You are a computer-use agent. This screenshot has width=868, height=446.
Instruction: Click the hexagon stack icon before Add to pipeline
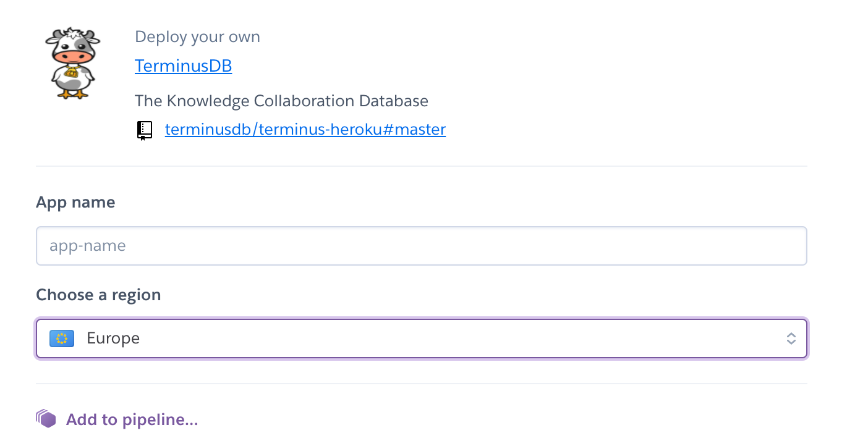coord(46,418)
